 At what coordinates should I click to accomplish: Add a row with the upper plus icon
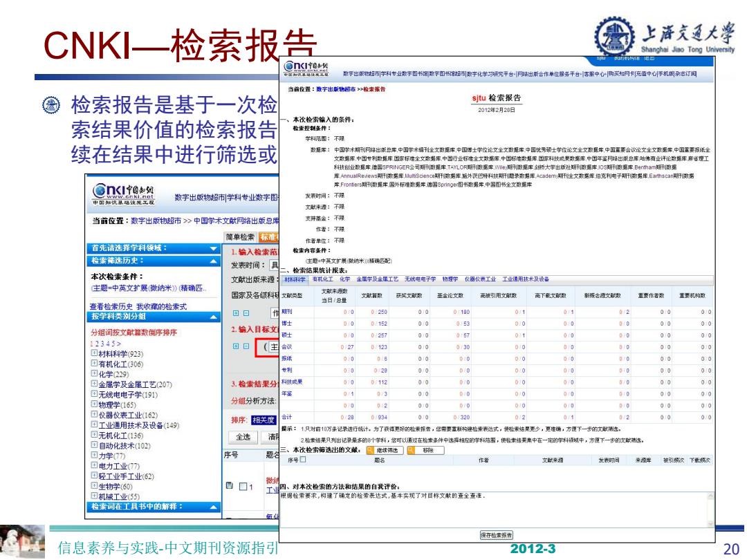[x=236, y=313]
